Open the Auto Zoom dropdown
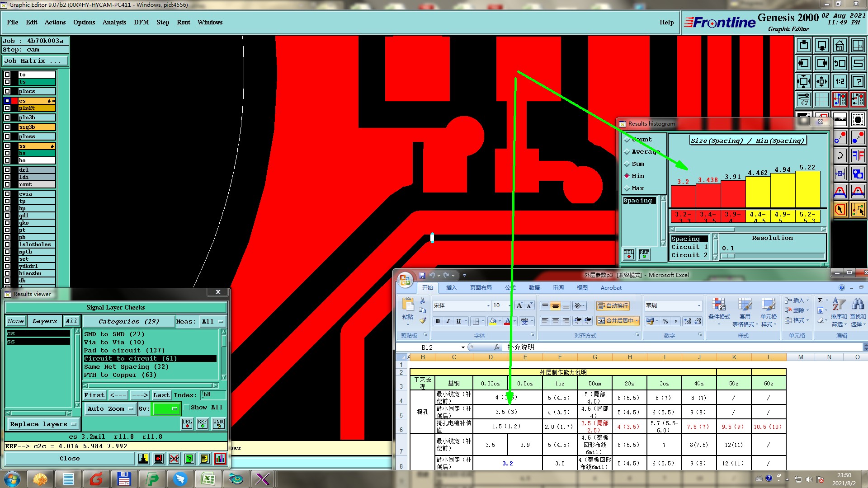 (110, 408)
